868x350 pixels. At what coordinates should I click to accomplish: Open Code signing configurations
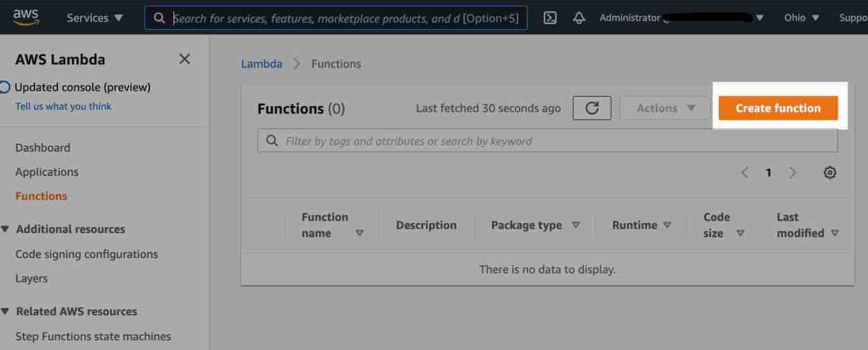tap(86, 254)
